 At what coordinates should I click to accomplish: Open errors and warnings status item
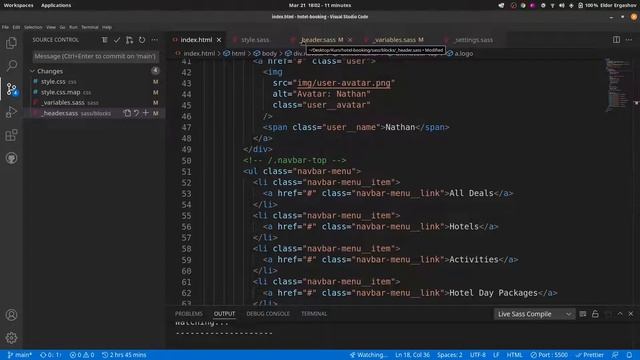pos(82,355)
